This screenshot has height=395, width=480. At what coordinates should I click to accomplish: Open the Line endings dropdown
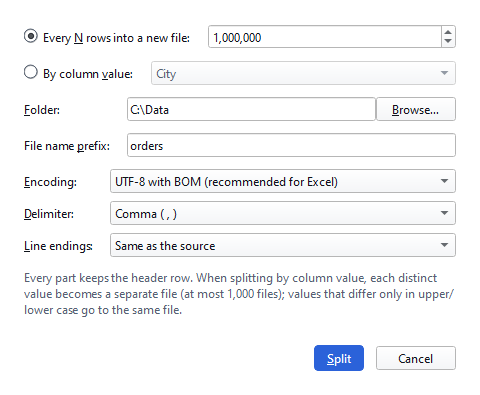pos(283,245)
